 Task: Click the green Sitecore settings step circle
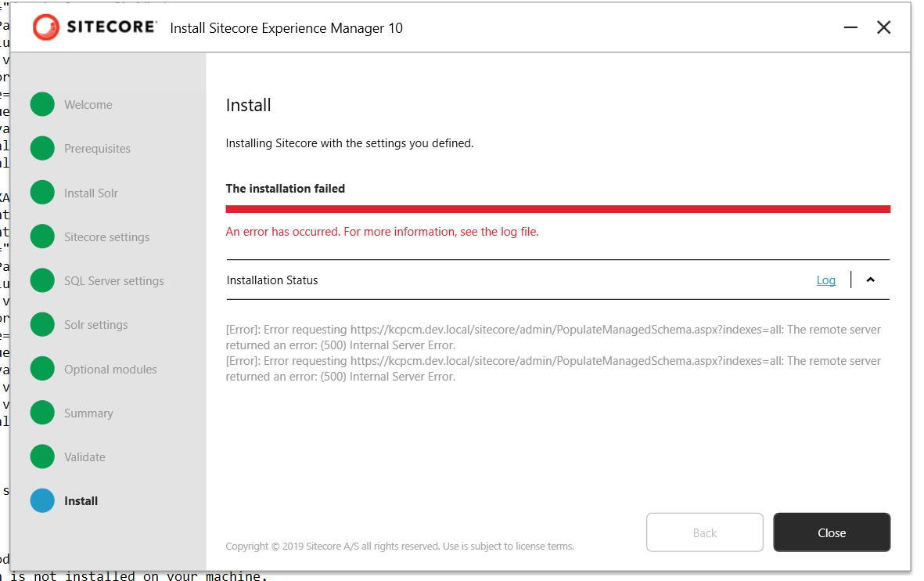[x=42, y=236]
